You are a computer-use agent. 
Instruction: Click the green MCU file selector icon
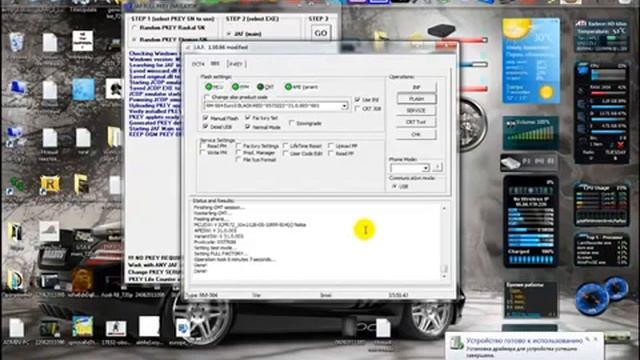click(209, 87)
